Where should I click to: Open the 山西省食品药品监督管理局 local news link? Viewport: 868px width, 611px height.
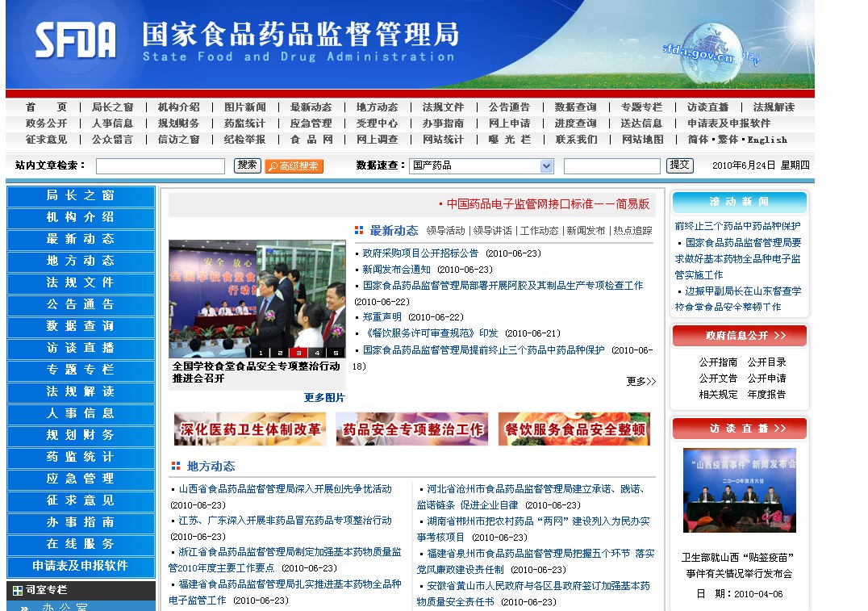285,489
